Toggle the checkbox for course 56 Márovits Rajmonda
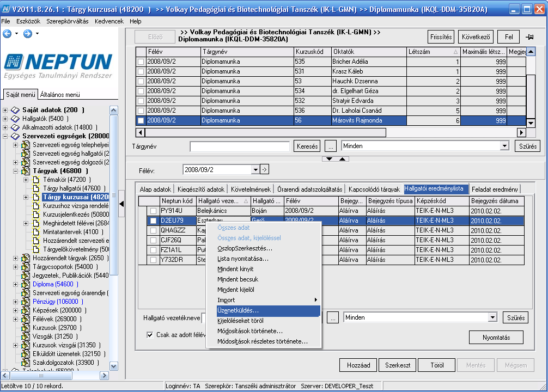 pyautogui.click(x=141, y=120)
